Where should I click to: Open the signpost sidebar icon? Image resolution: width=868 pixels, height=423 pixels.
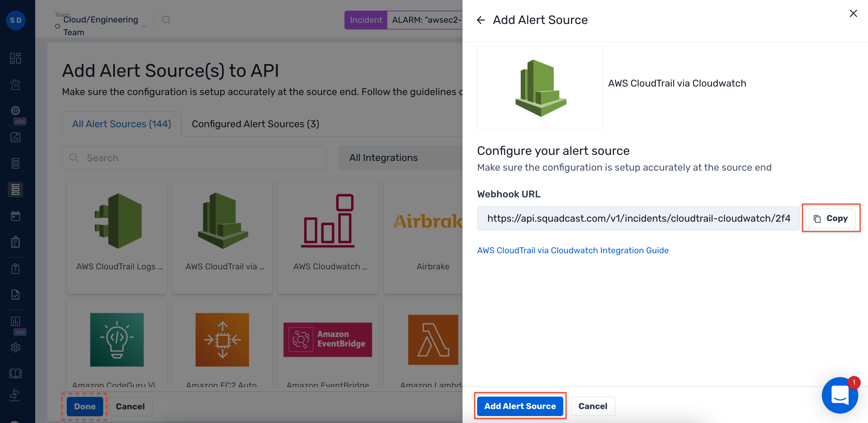click(x=15, y=395)
